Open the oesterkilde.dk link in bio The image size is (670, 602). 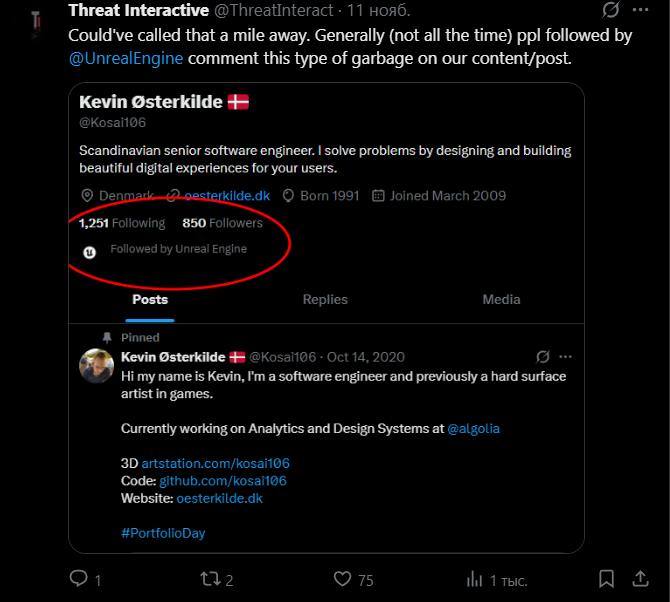tap(227, 196)
